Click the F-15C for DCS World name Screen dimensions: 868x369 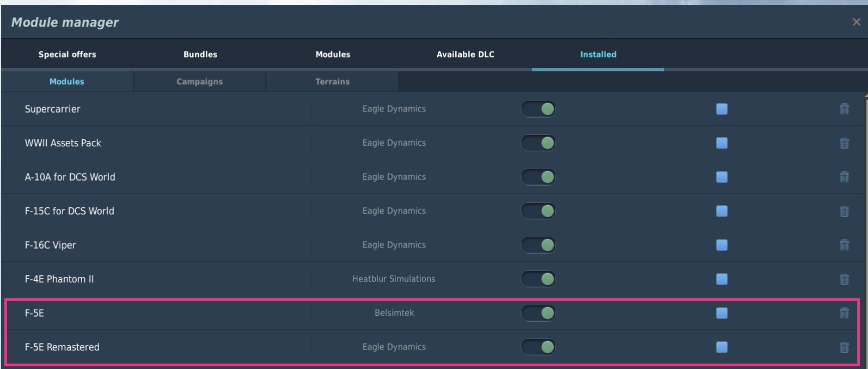[x=69, y=211]
